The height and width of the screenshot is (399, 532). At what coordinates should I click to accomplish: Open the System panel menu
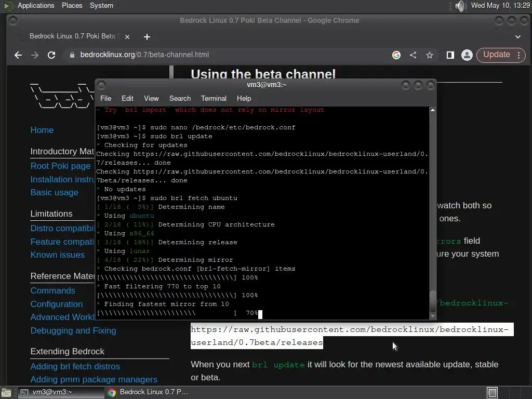pyautogui.click(x=101, y=5)
